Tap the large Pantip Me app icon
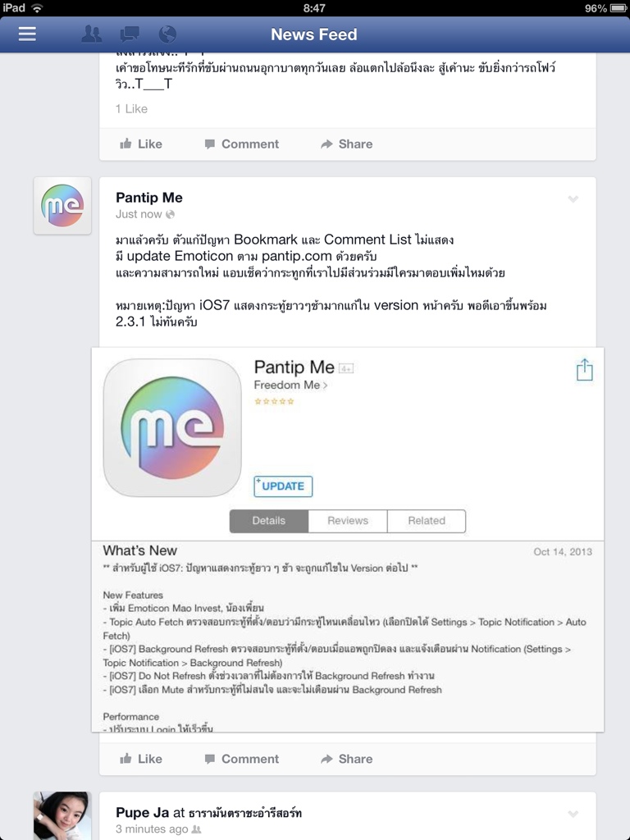 pyautogui.click(x=172, y=427)
